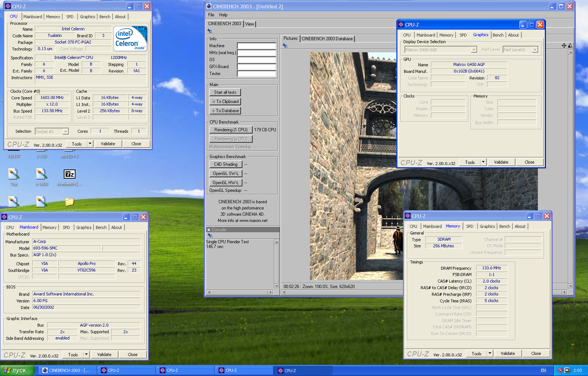Click the Machine input field
Image resolution: width=588 pixels, height=376 pixels.
coord(256,46)
